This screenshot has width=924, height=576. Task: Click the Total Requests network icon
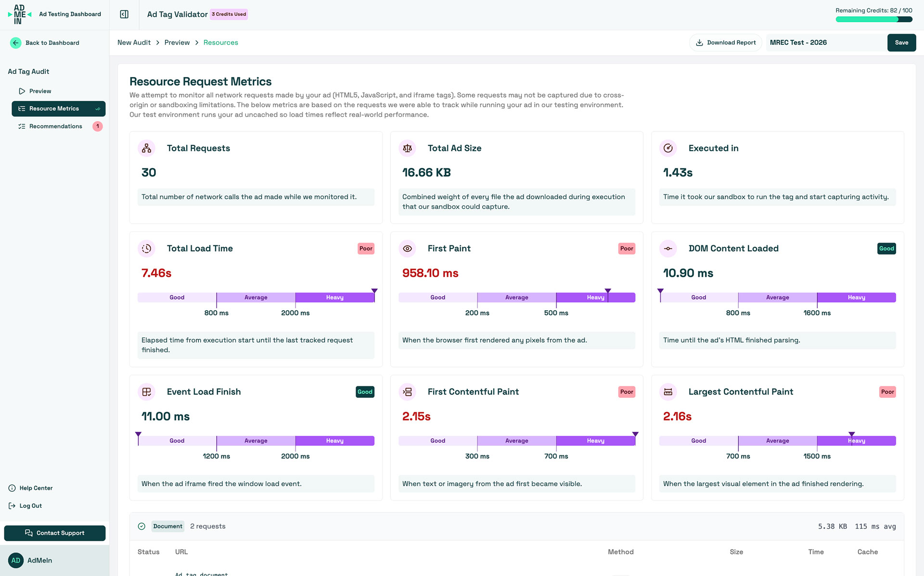147,148
